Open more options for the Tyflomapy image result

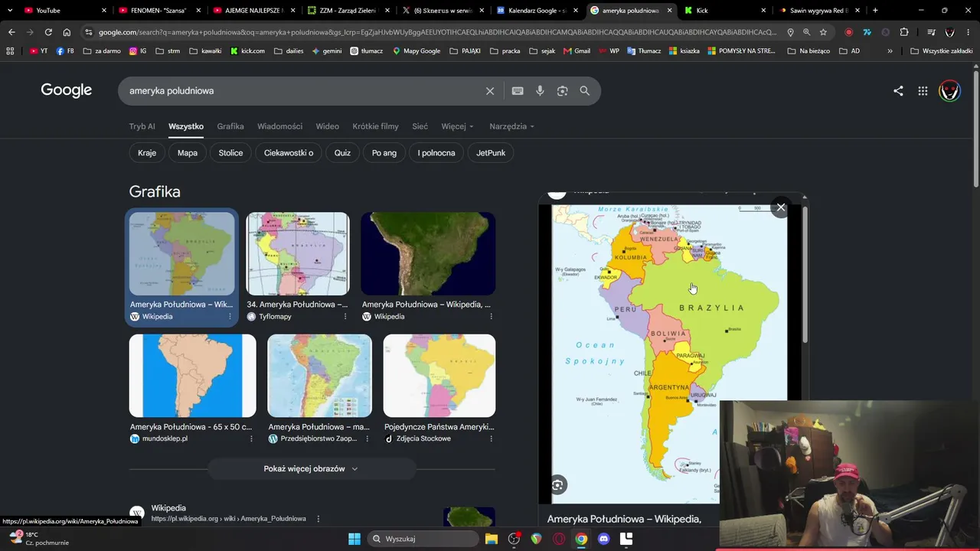[345, 317]
